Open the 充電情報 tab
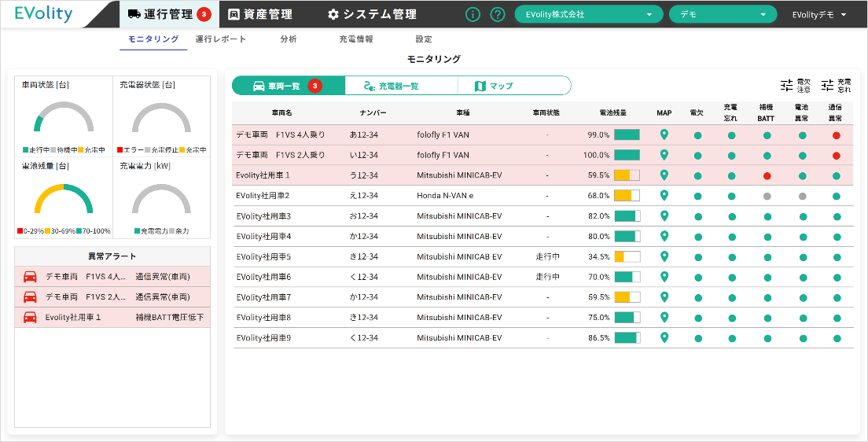This screenshot has width=868, height=442. [x=355, y=39]
